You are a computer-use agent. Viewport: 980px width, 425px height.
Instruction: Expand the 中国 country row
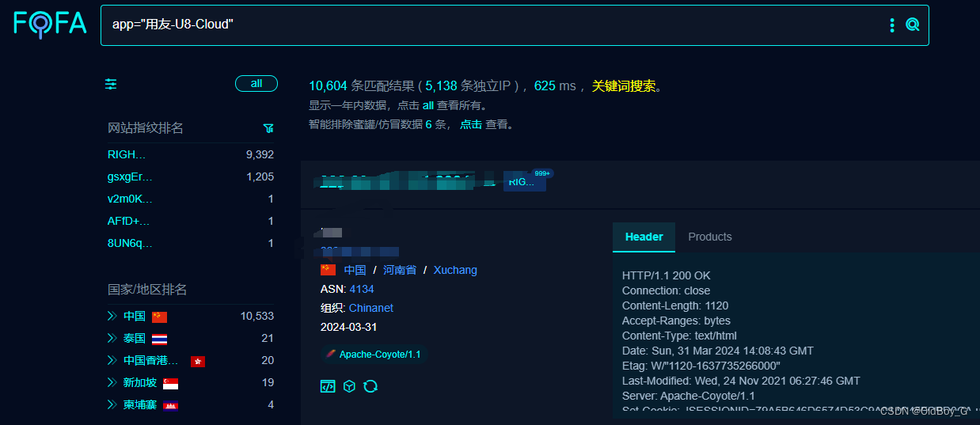pos(112,316)
